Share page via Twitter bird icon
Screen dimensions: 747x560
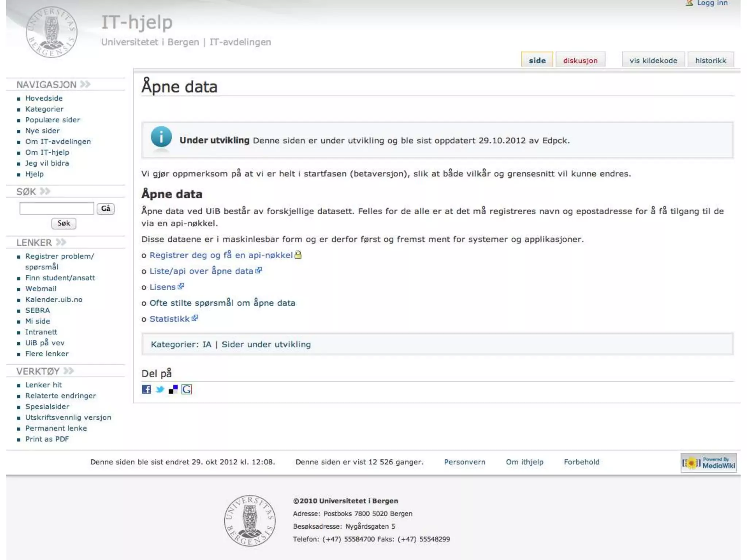160,389
